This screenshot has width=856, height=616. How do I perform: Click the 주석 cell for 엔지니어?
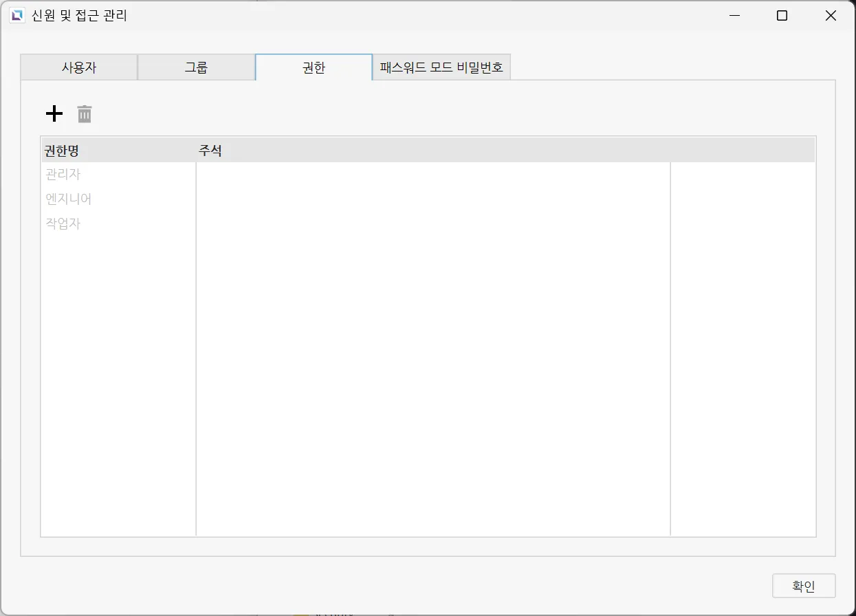[432, 199]
